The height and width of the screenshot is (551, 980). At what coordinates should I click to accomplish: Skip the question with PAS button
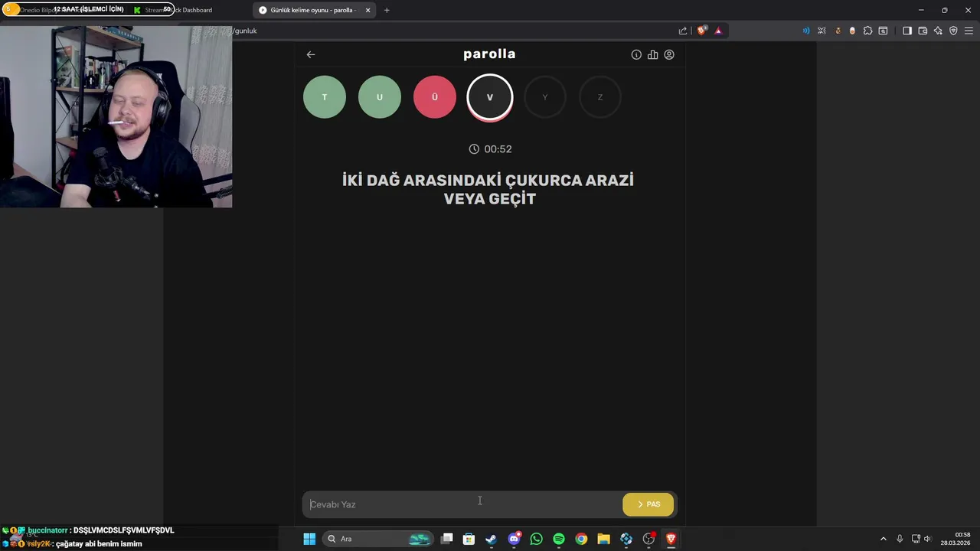(x=648, y=504)
